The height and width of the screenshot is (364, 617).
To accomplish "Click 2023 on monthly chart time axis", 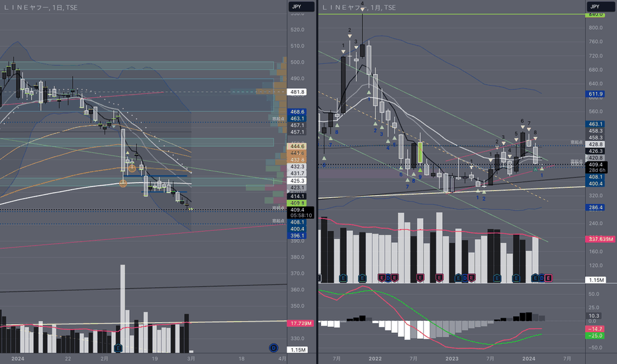I will pos(451,359).
